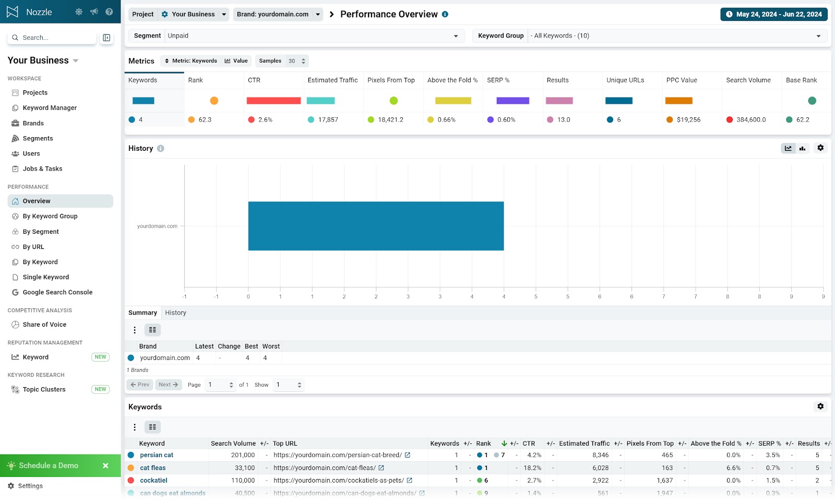This screenshot has height=504, width=835.
Task: Select the Brands sidebar item
Action: [33, 123]
